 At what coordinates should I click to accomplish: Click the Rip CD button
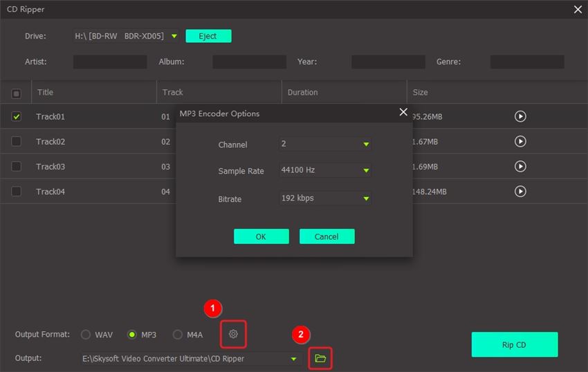tap(514, 344)
